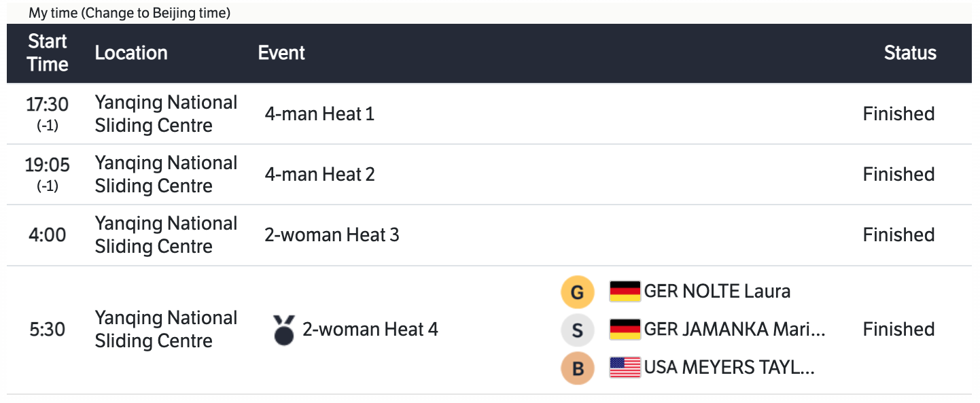Click the Finished status for 4-man Heat 1
Viewport: 980px width, 403px height.
[x=898, y=114]
